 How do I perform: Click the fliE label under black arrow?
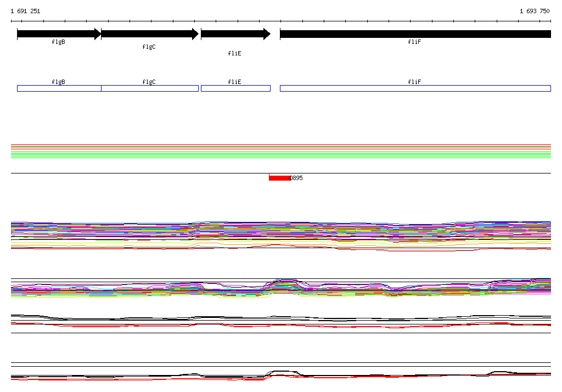[x=234, y=53]
